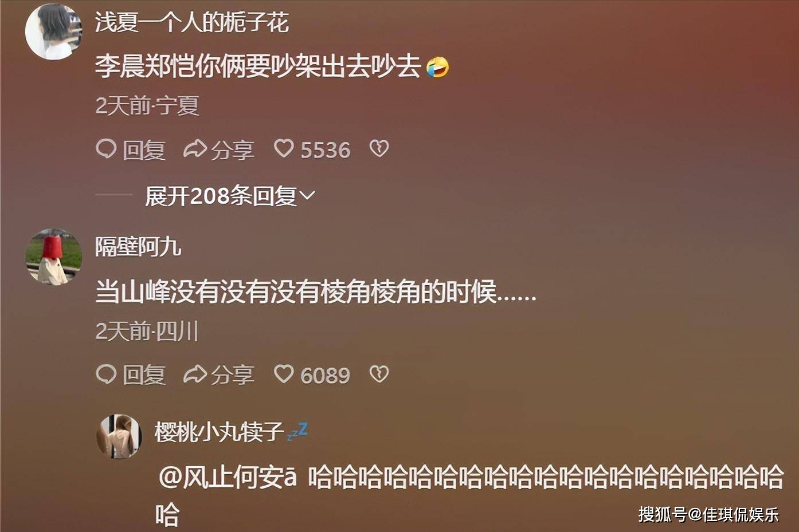This screenshot has height=532, width=799.
Task: Open username 隔壁阿九 profile
Action: pyautogui.click(x=138, y=247)
